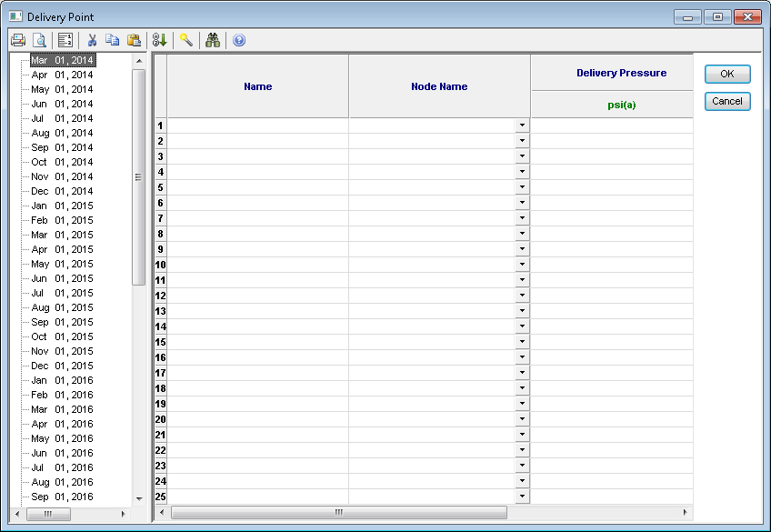The height and width of the screenshot is (532, 771).
Task: Click the magic wand toolbar icon
Action: tap(185, 40)
